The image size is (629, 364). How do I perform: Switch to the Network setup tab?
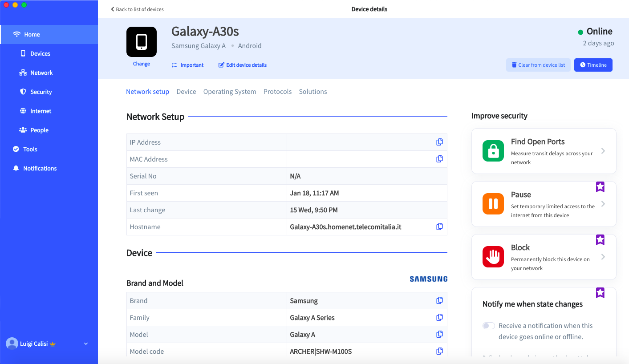click(147, 92)
